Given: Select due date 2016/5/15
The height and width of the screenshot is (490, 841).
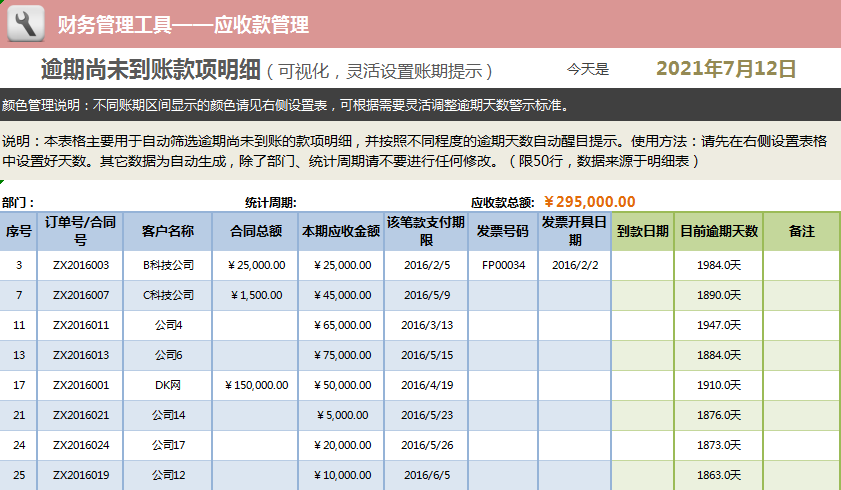Looking at the screenshot, I should pyautogui.click(x=427, y=355).
